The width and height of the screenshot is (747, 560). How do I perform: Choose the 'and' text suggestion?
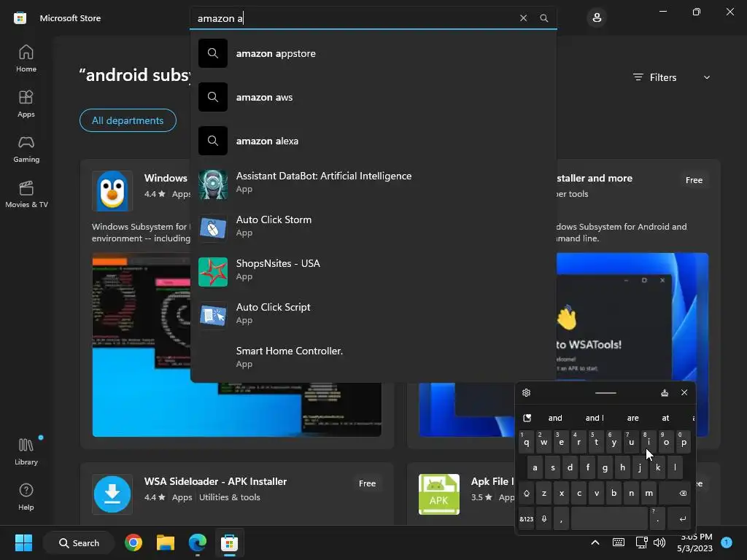click(555, 418)
